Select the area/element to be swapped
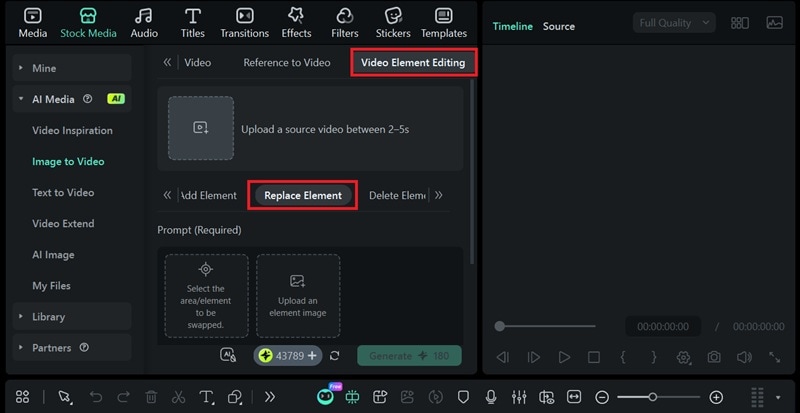Image resolution: width=800 pixels, height=413 pixels. click(206, 296)
